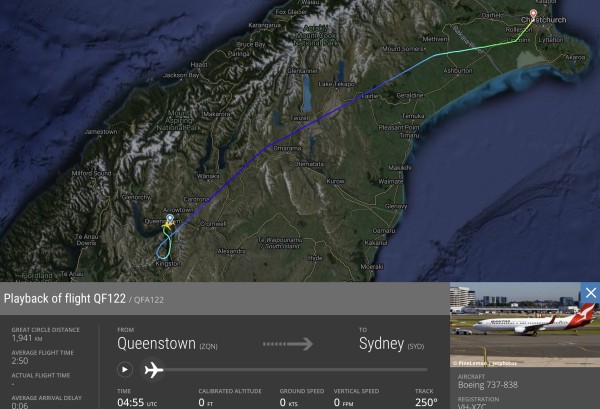Click the Kingston loop in flight track
Screen dimensions: 600x409
pos(163,249)
